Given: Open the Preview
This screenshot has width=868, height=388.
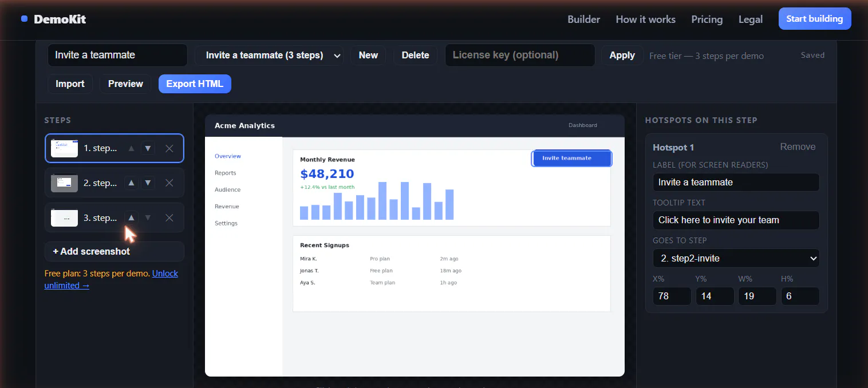Looking at the screenshot, I should (x=125, y=84).
